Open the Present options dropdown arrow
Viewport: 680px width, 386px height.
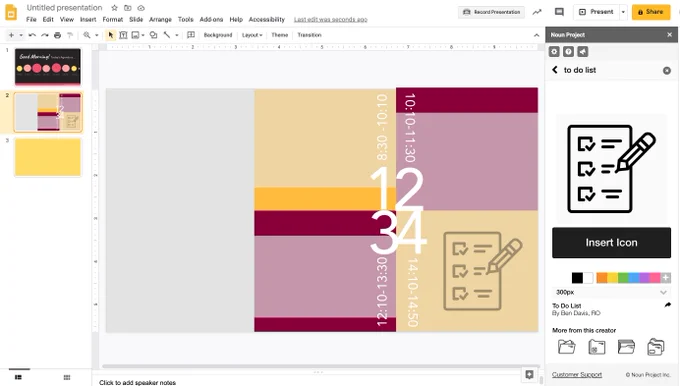click(x=623, y=12)
